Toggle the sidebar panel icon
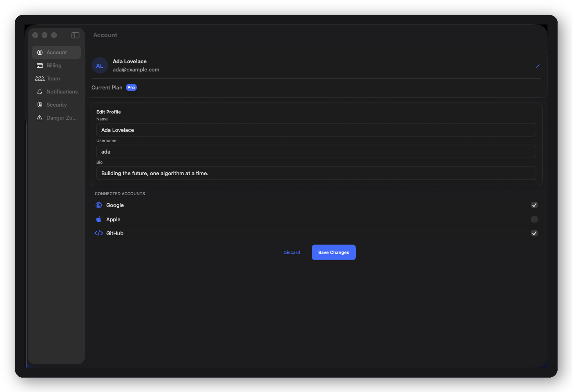 coord(75,35)
